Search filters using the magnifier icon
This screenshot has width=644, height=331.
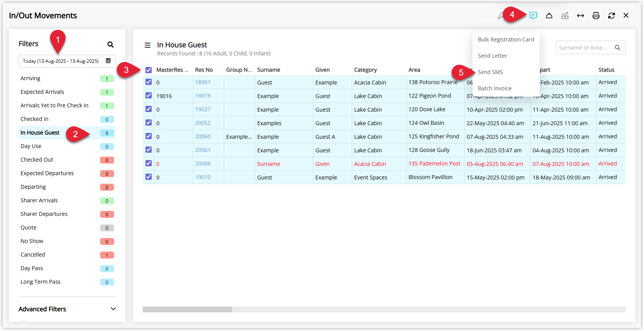(111, 45)
